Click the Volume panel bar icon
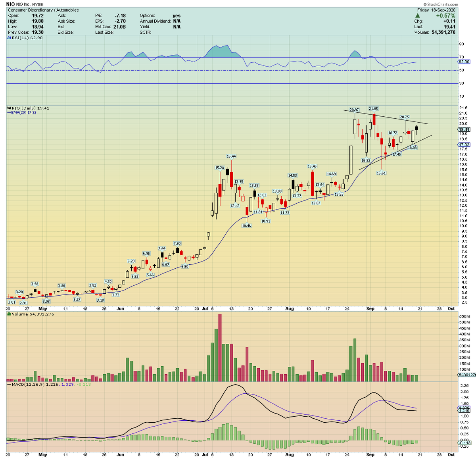 [10, 314]
